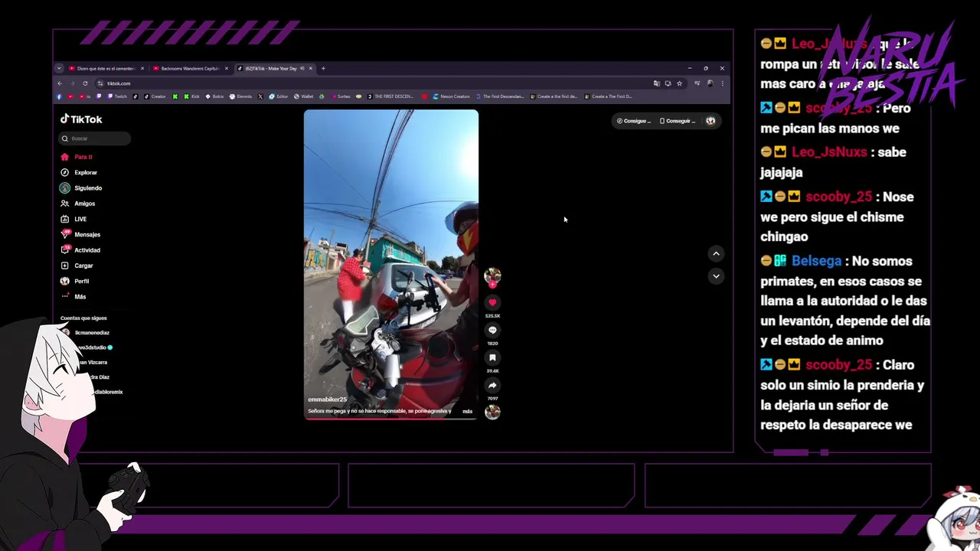Open the browser profile avatar
This screenshot has height=551, width=980.
tap(710, 83)
